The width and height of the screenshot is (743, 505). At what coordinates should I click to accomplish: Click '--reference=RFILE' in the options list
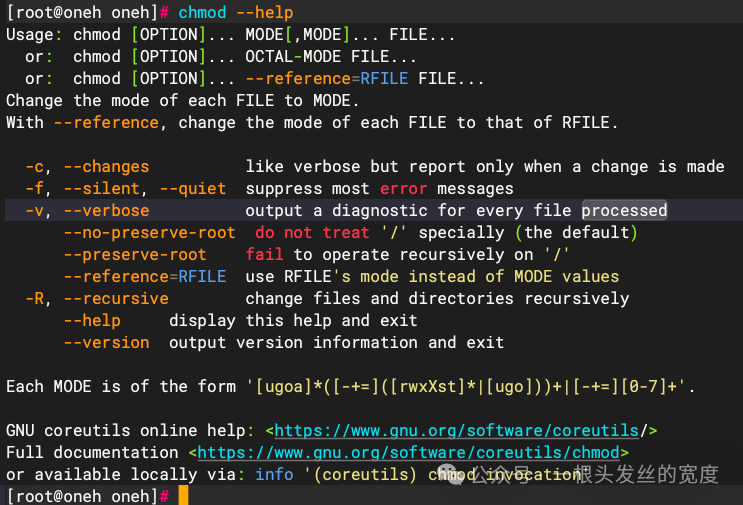(x=145, y=277)
